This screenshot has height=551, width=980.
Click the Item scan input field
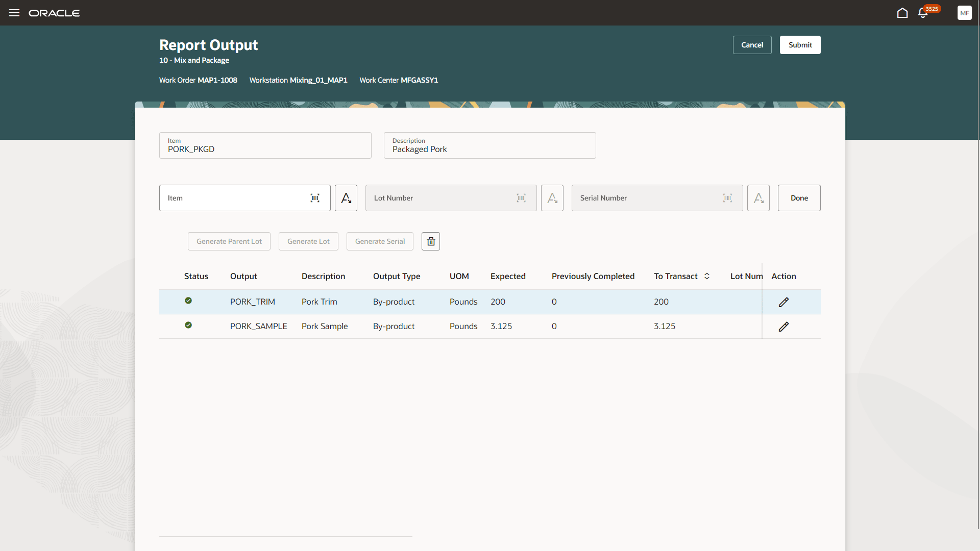point(235,198)
